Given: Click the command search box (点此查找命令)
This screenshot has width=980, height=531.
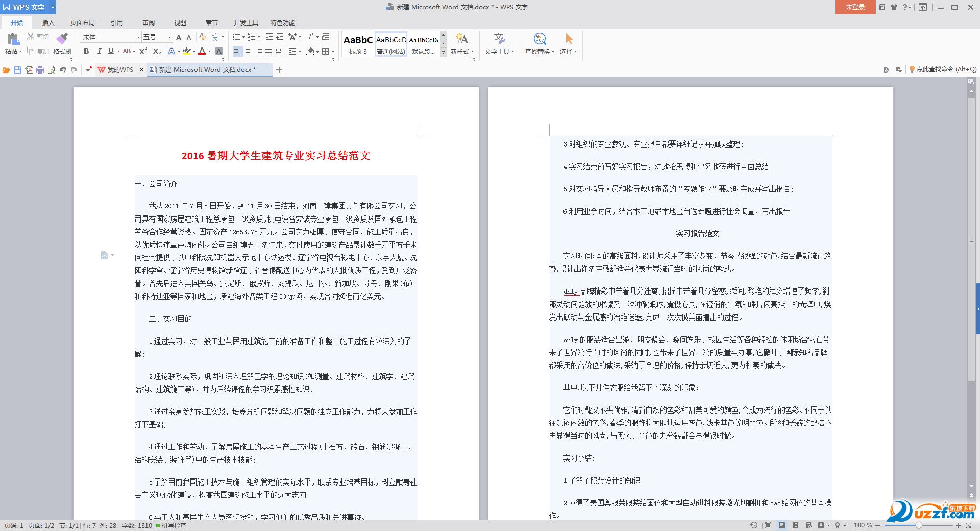Looking at the screenshot, I should tap(943, 69).
